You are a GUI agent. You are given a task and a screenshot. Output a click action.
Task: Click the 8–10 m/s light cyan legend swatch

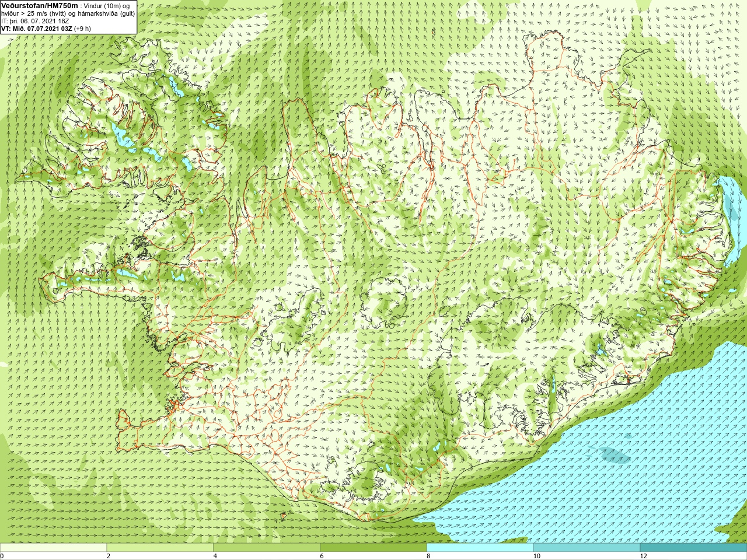click(x=480, y=547)
